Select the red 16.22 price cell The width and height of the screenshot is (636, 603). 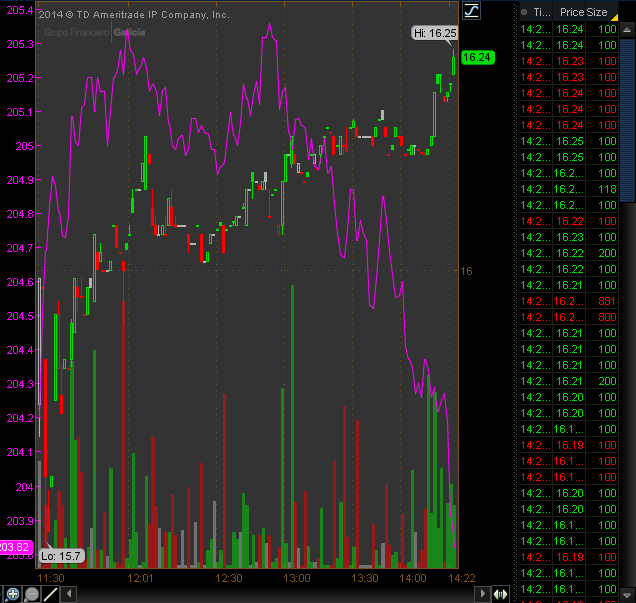569,221
